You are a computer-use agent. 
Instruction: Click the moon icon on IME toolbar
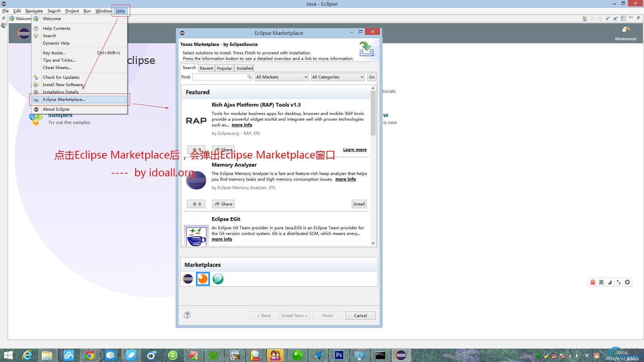pos(610,282)
